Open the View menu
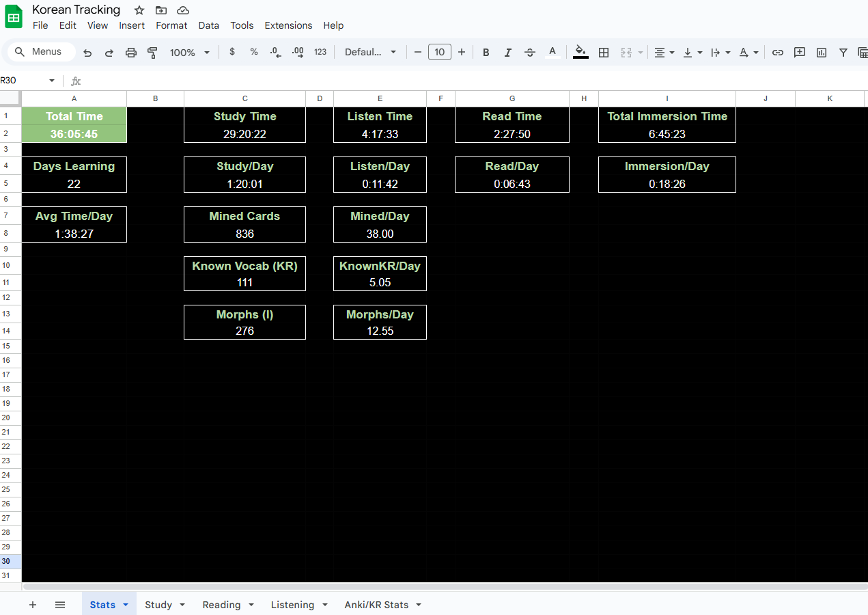The width and height of the screenshot is (868, 615). point(98,25)
